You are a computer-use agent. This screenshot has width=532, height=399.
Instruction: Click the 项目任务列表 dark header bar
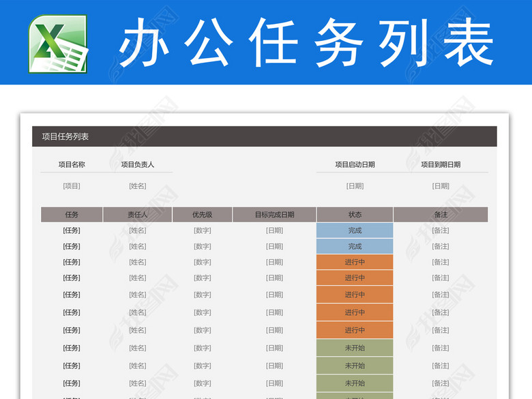coord(265,136)
